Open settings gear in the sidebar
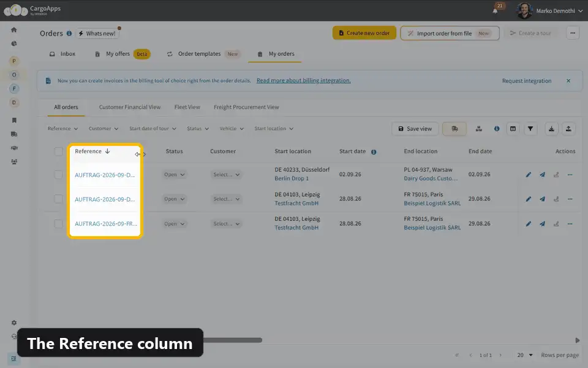The image size is (588, 368). (x=14, y=323)
